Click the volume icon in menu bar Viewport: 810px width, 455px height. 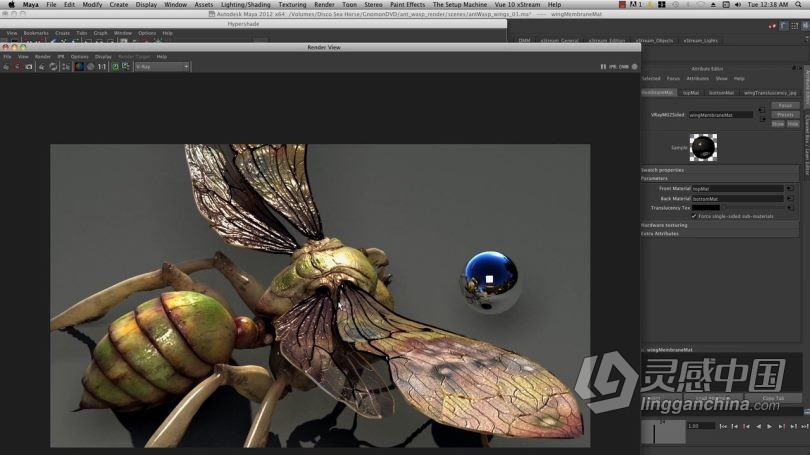click(x=738, y=4)
